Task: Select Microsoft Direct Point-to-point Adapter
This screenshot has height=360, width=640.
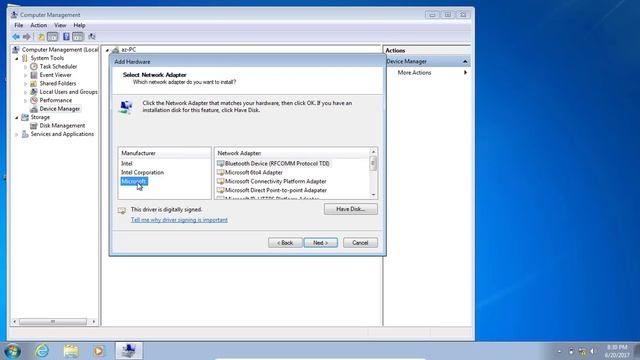Action: pyautogui.click(x=276, y=190)
